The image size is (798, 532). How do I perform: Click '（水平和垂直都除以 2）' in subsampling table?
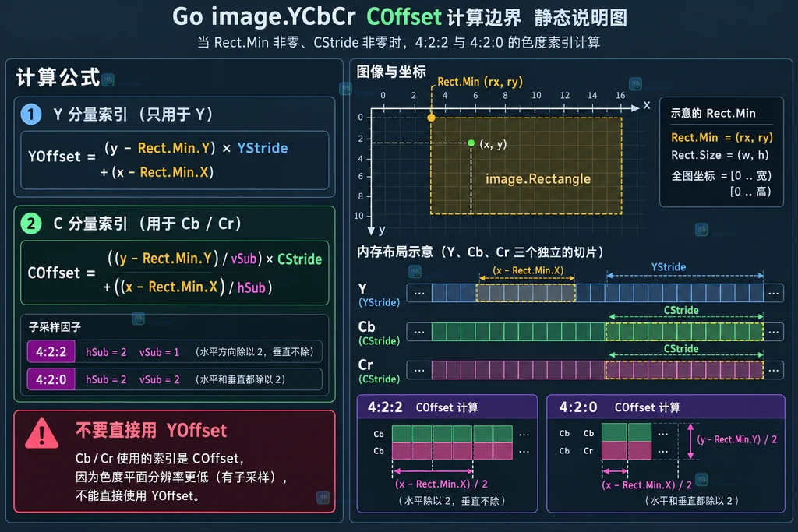tap(240, 379)
